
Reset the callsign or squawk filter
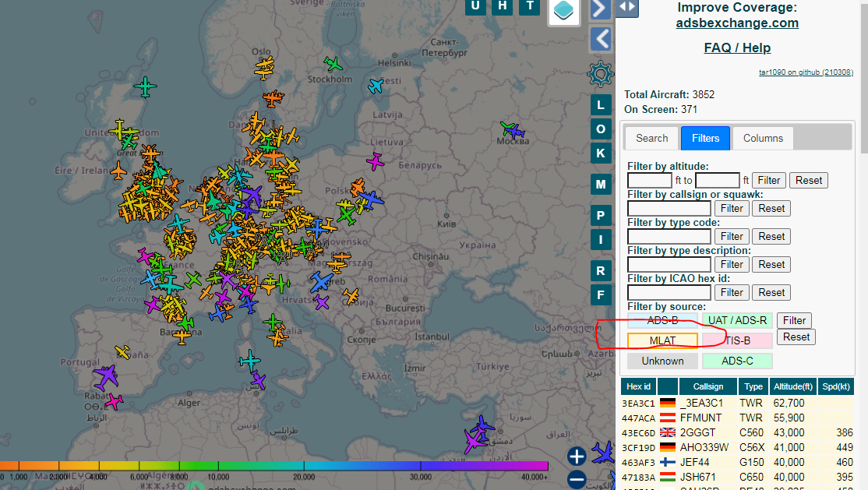pyautogui.click(x=771, y=208)
